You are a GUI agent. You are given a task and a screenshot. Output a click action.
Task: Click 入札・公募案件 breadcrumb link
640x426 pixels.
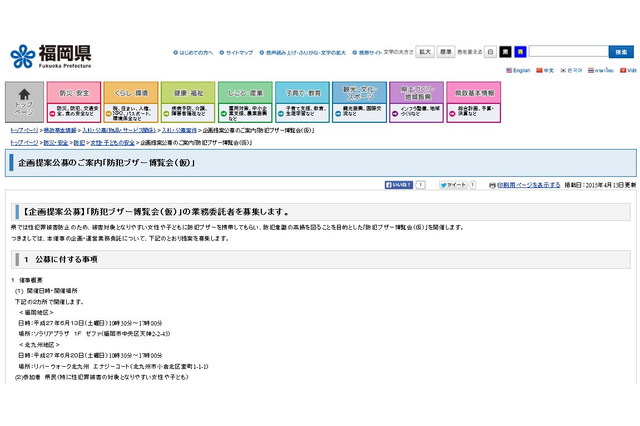click(179, 130)
